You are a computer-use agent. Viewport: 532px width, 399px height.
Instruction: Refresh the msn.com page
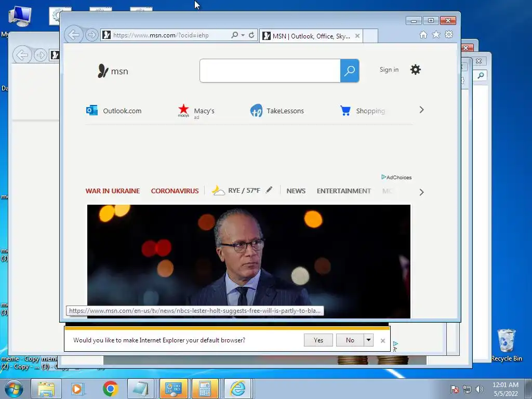tap(251, 35)
